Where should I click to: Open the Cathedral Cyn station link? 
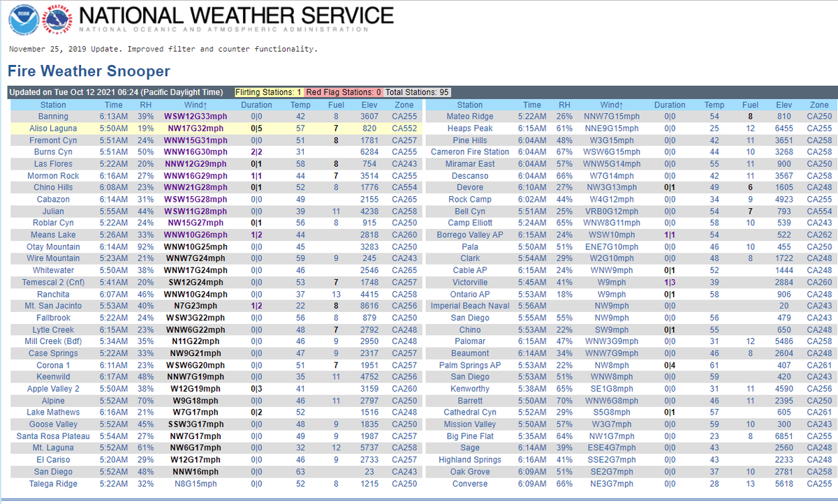pos(470,413)
